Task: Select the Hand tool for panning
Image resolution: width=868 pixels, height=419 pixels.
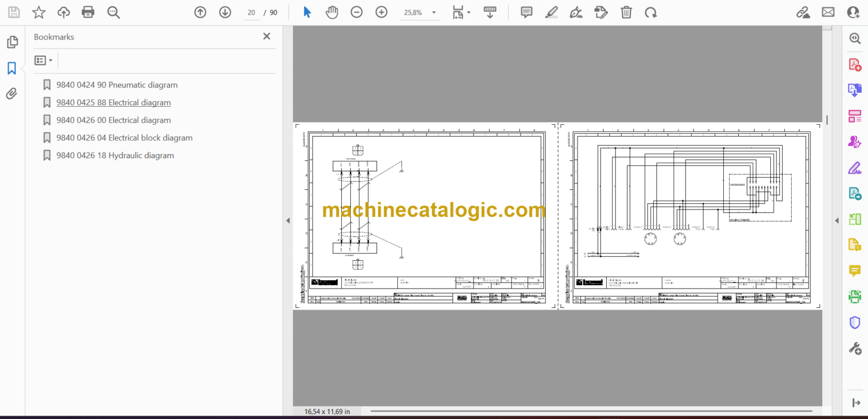Action: tap(332, 12)
